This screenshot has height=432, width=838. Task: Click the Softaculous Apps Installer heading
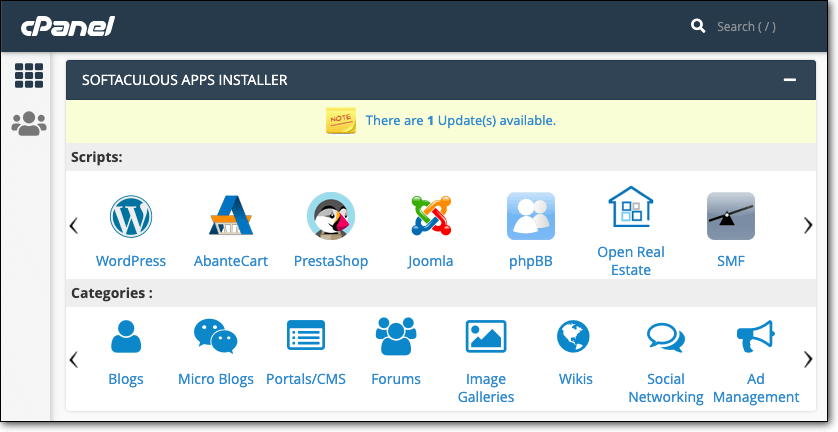click(x=184, y=80)
